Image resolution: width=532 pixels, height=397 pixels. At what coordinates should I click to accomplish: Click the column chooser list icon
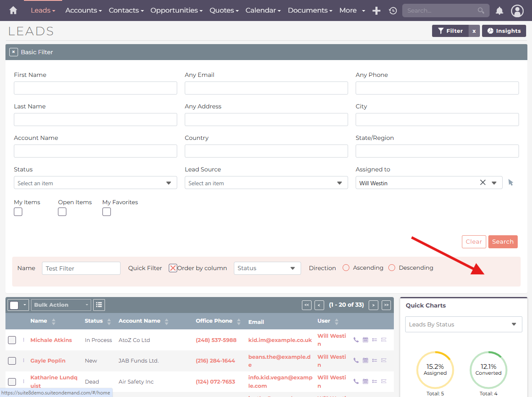click(99, 305)
